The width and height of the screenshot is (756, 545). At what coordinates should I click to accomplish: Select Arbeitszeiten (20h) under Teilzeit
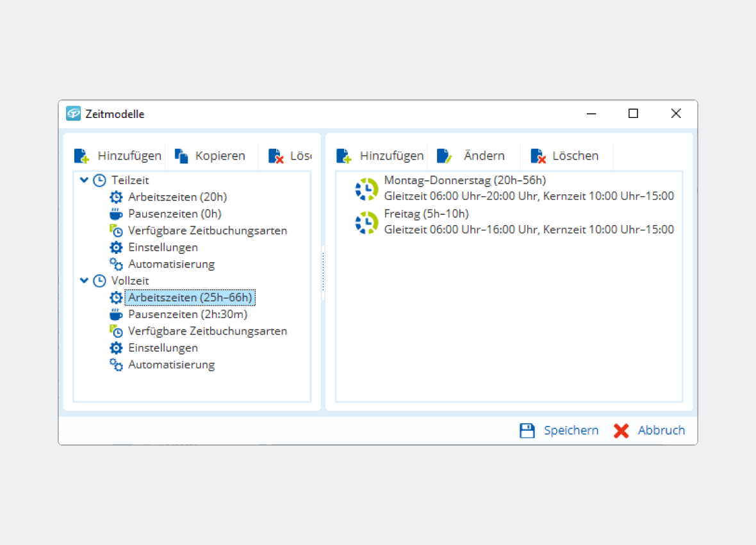click(x=177, y=197)
